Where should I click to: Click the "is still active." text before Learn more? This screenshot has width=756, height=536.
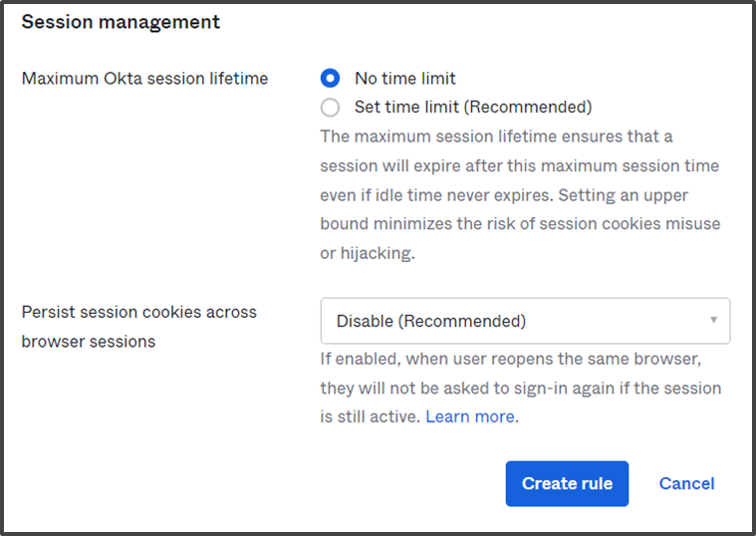click(371, 416)
